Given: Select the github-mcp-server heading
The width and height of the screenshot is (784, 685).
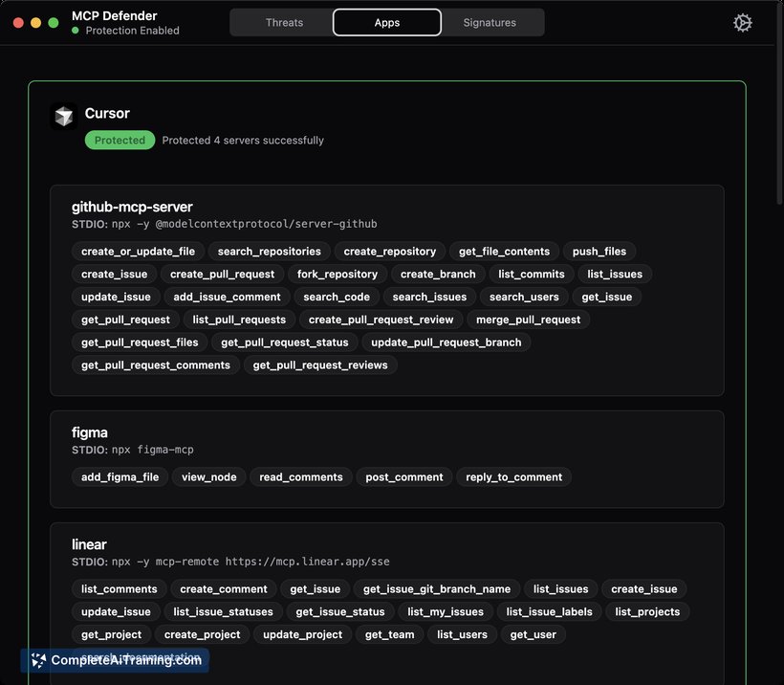Looking at the screenshot, I should click(132, 207).
